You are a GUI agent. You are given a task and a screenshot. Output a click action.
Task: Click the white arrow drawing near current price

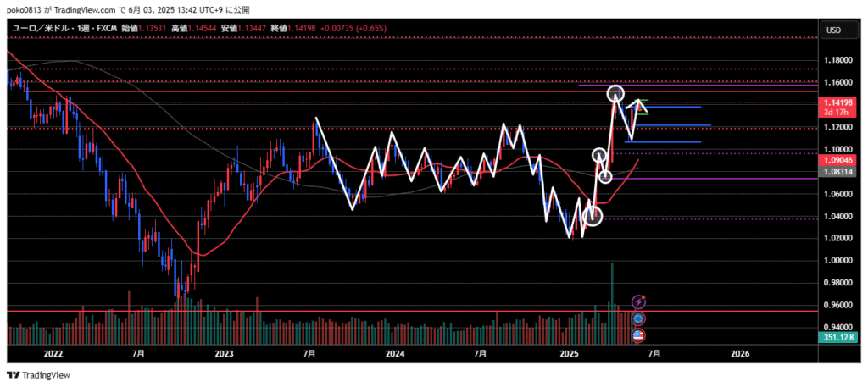click(641, 104)
